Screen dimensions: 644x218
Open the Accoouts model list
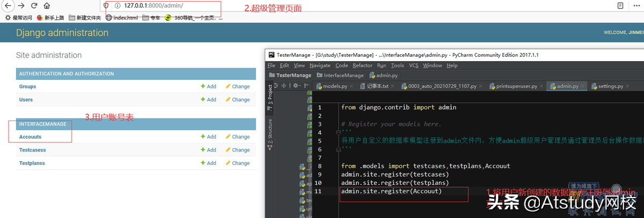(31, 137)
